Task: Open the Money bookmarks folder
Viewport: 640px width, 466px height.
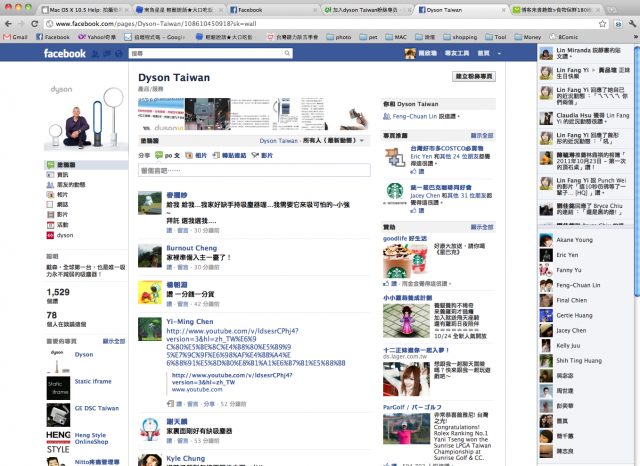Action: click(x=528, y=37)
